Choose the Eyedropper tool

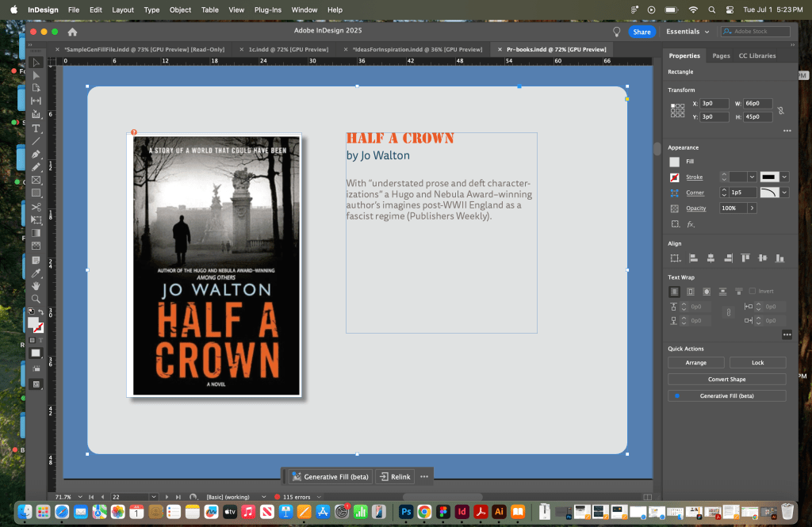point(36,272)
